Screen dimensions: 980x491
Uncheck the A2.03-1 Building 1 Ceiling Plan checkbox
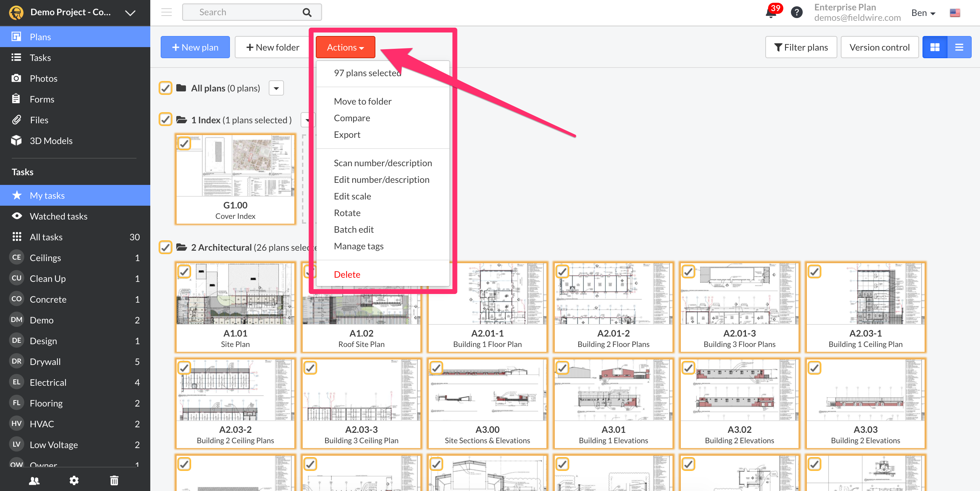coord(814,271)
